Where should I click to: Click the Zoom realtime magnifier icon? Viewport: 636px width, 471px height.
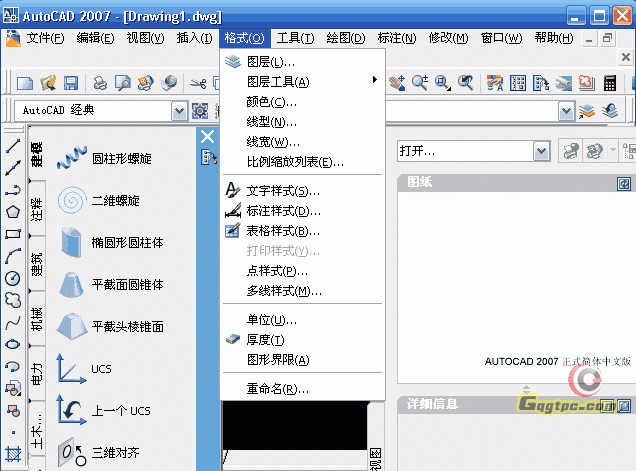420,83
